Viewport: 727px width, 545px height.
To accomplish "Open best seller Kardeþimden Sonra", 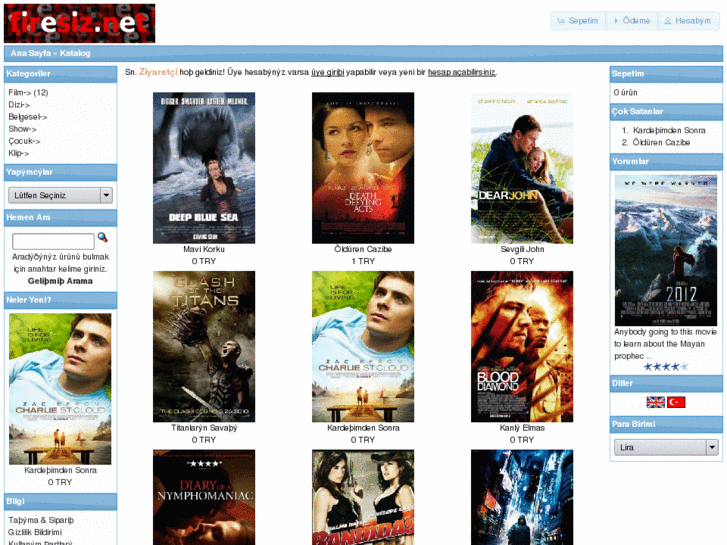I will coord(669,130).
